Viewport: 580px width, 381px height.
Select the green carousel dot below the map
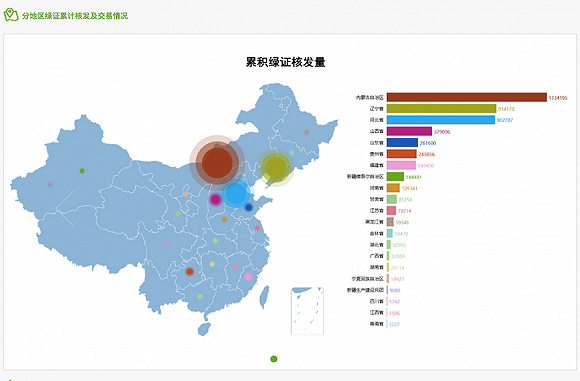click(x=274, y=359)
